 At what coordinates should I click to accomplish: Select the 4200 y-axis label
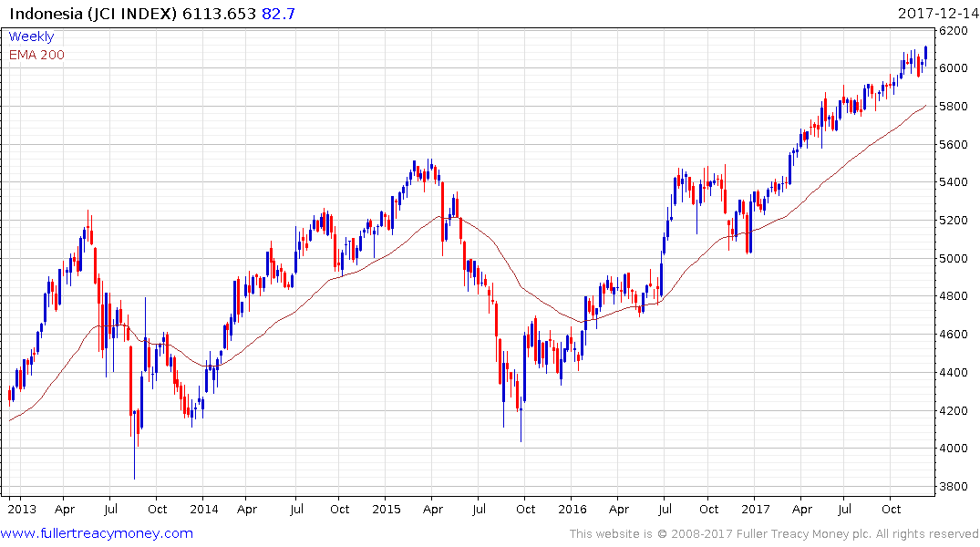(x=954, y=411)
